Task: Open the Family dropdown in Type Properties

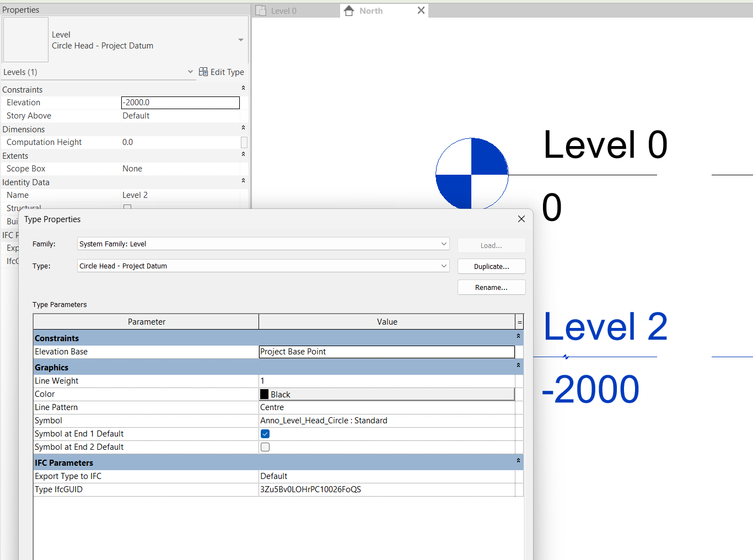Action: (x=444, y=244)
